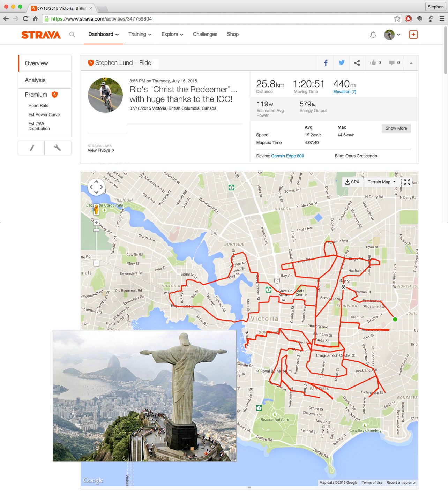Screen dimensions: 448x495
Task: Open the comments speech bubble
Action: (392, 63)
